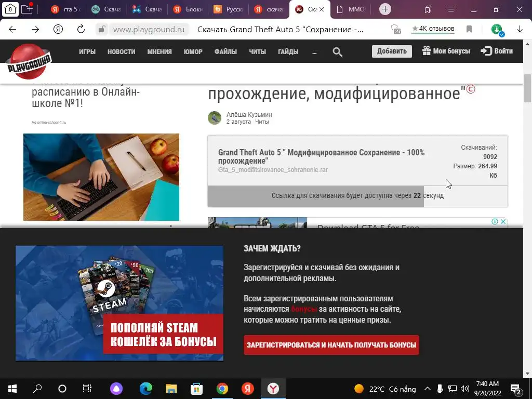532x399 pixels.
Task: Open site search magnifier icon
Action: click(x=337, y=52)
